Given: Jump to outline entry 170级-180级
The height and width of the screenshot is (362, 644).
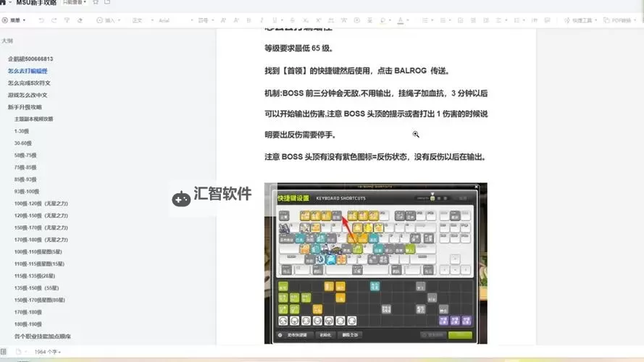Looking at the screenshot, I should [28, 312].
